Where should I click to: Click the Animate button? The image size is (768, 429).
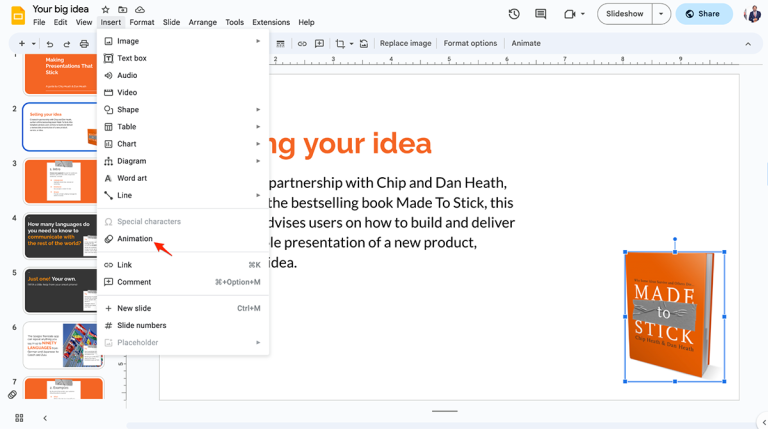pyautogui.click(x=526, y=44)
